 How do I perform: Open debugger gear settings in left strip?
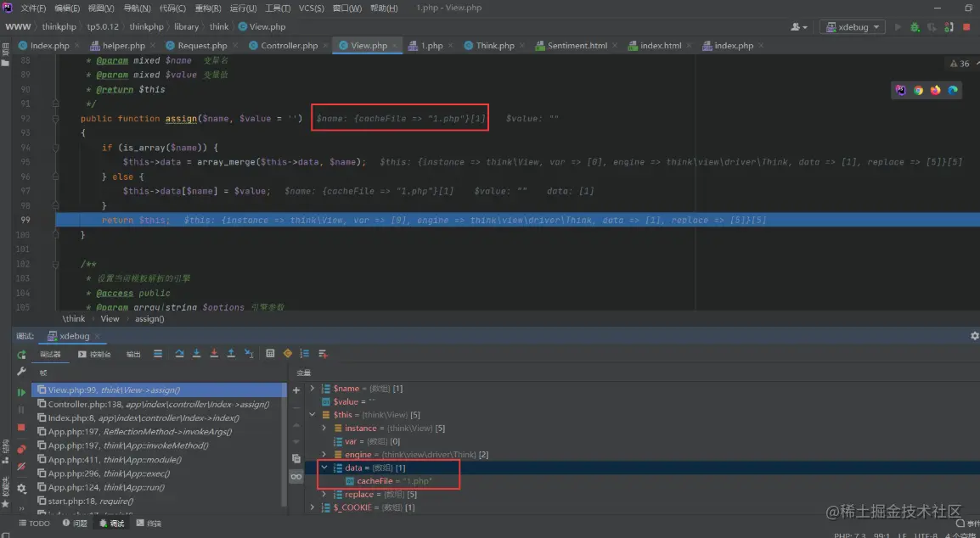click(x=21, y=488)
